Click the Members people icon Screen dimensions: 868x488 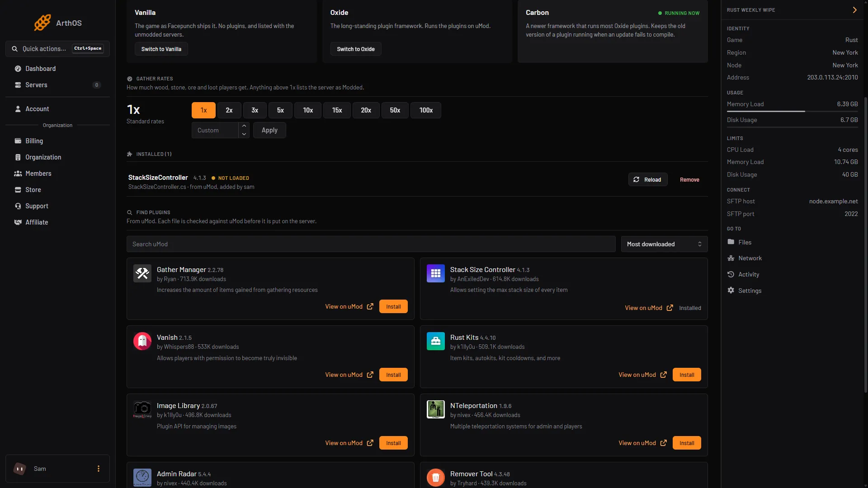point(18,174)
